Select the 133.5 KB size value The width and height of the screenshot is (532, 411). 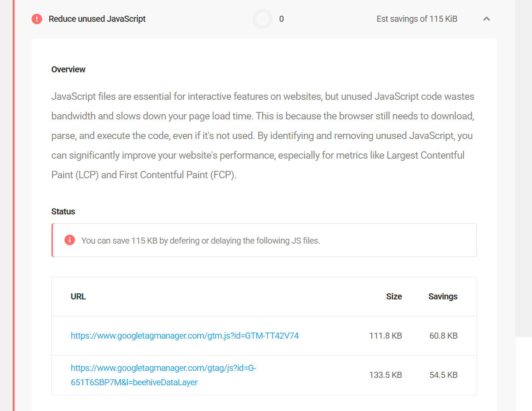point(385,375)
